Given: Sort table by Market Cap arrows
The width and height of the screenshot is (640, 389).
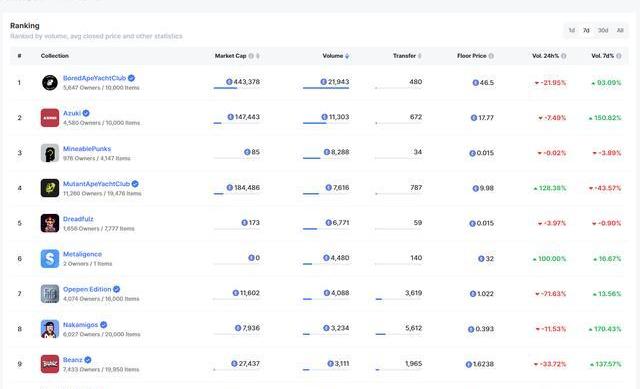Looking at the screenshot, I should [258, 56].
